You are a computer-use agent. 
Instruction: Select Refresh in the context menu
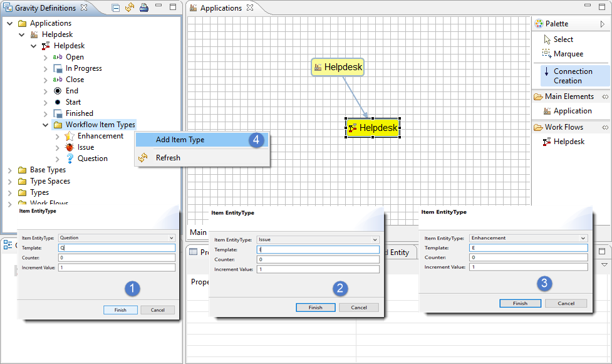[x=168, y=158]
